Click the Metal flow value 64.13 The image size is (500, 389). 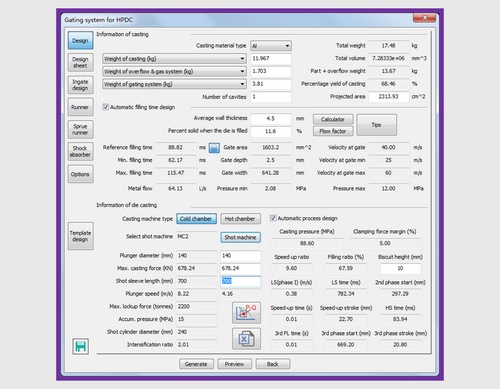176,189
